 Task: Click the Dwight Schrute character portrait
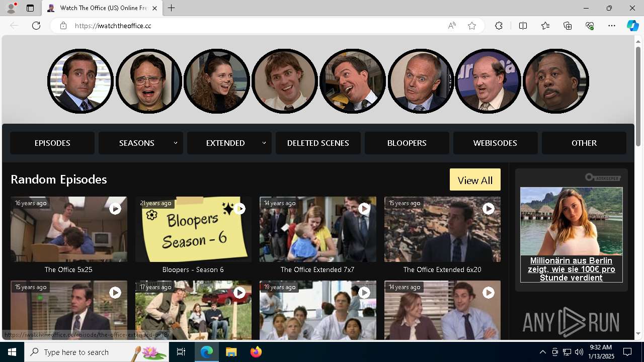pyautogui.click(x=149, y=81)
